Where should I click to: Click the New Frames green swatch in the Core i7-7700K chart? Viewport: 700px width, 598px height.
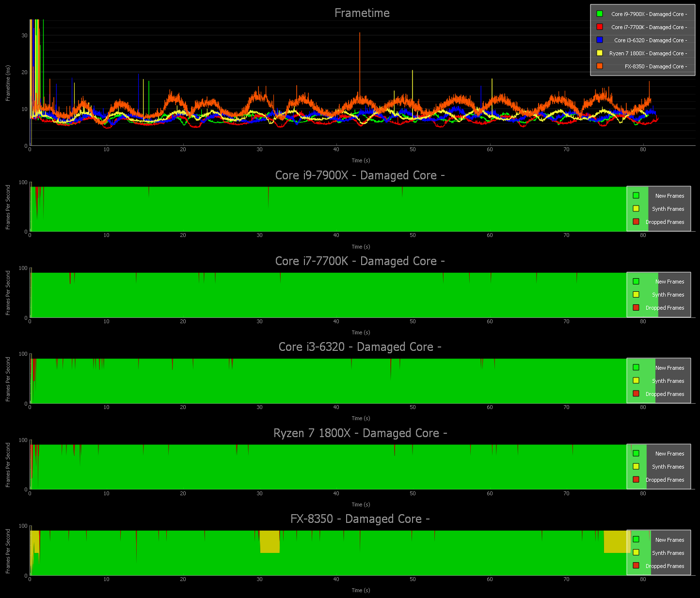[636, 282]
